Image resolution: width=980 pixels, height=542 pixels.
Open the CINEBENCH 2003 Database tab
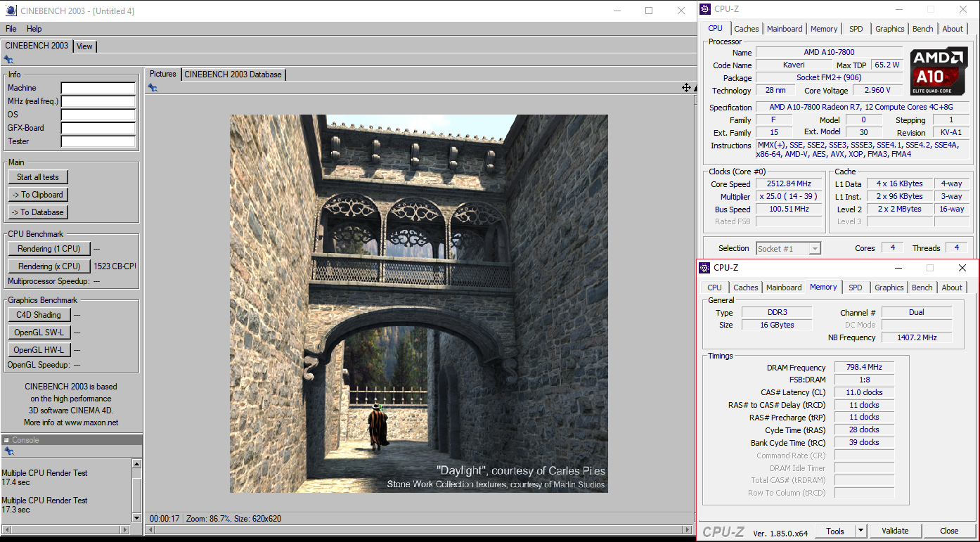[233, 75]
